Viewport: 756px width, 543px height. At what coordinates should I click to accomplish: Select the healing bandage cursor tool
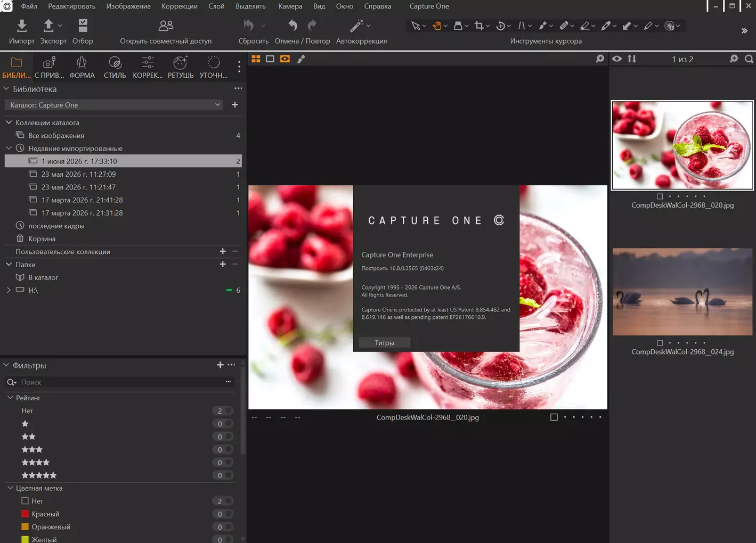pos(564,26)
